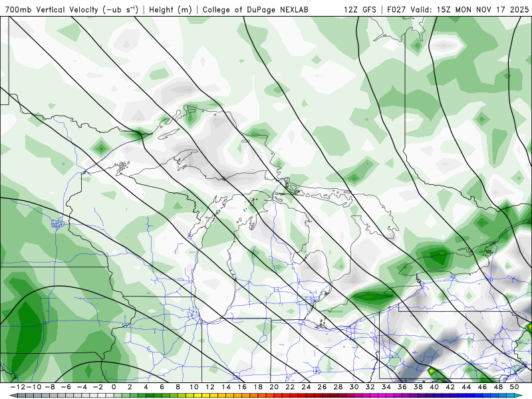Click the "-4" color scale label

[x=82, y=387]
